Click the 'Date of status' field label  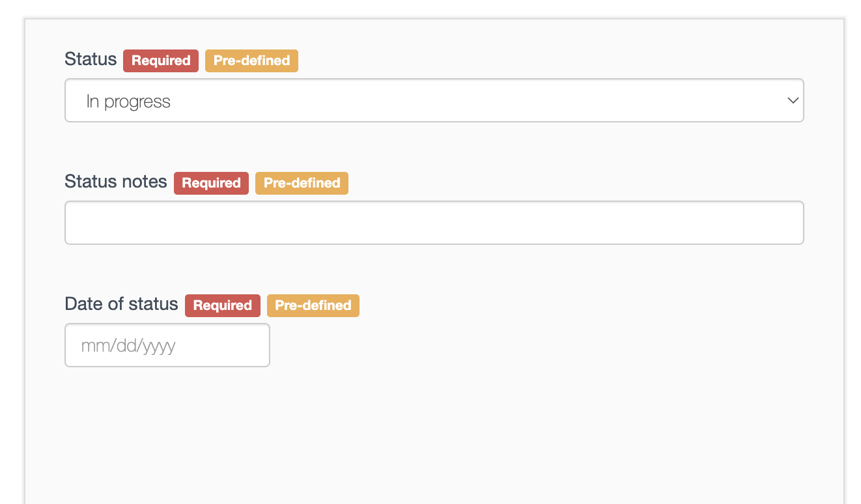tap(121, 304)
